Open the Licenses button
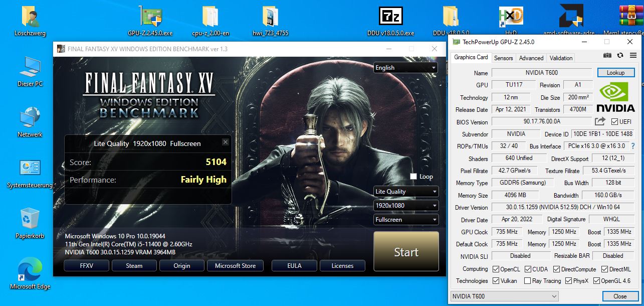This screenshot has height=306, width=644. click(342, 266)
